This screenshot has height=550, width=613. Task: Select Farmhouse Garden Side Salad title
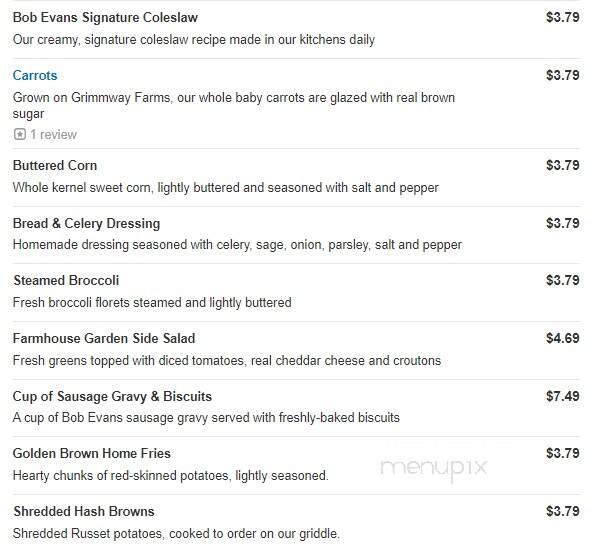click(x=104, y=338)
